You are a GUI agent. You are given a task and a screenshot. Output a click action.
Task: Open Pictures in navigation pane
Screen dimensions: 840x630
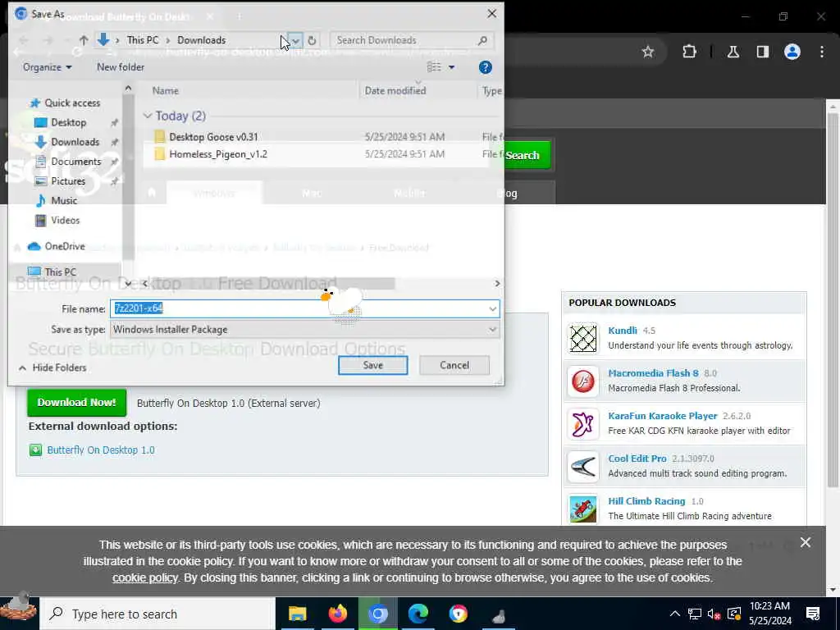[67, 181]
